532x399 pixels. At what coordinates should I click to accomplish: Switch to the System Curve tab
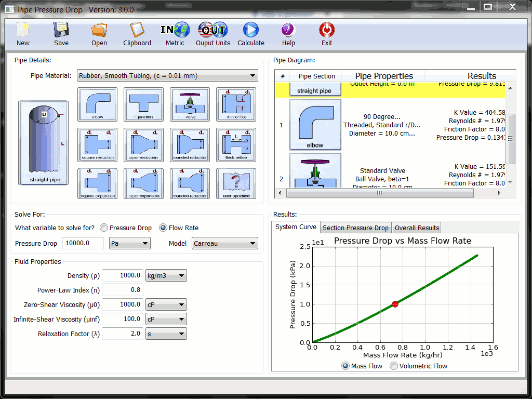point(296,227)
